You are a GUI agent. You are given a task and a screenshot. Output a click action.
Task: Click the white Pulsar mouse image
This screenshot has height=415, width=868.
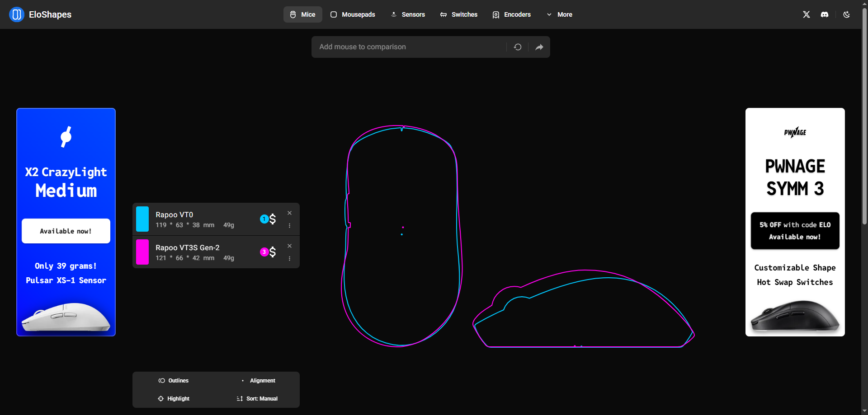tap(66, 317)
